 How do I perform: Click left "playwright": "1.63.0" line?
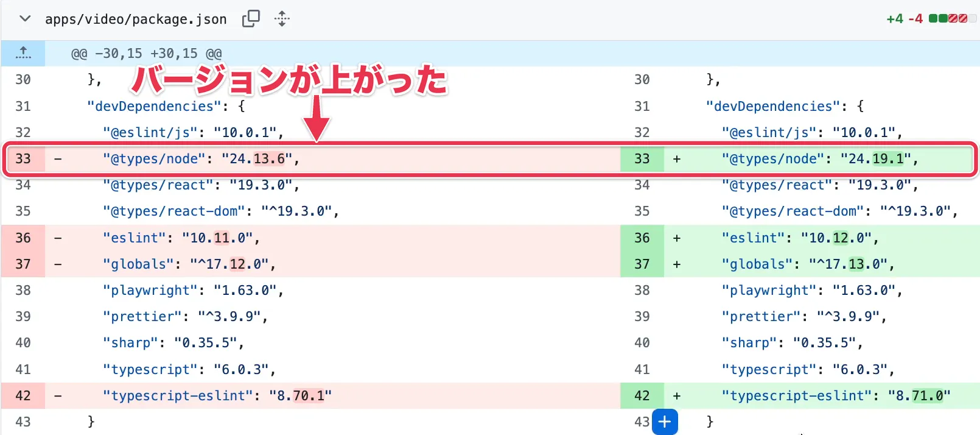click(x=193, y=291)
